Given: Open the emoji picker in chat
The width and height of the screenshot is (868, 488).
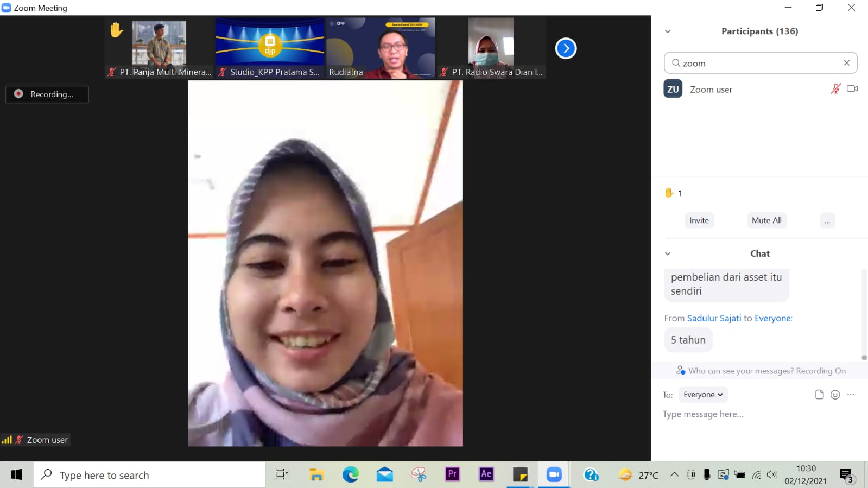Looking at the screenshot, I should tap(835, 395).
